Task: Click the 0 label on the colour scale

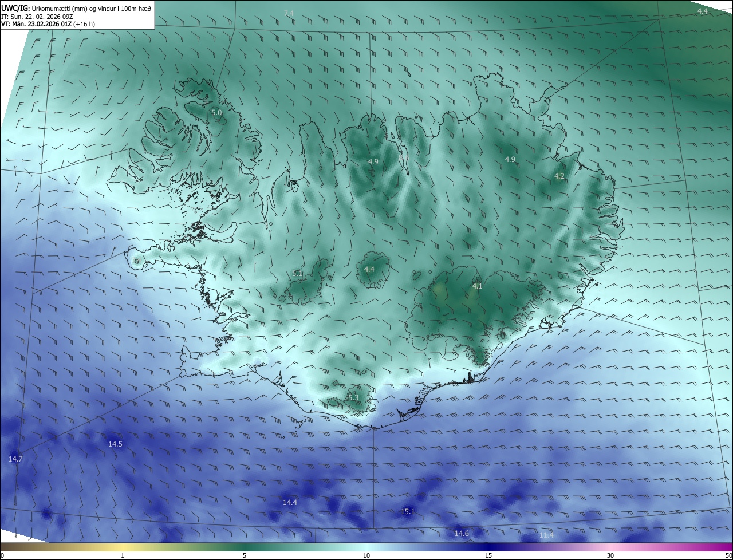Action: click(x=2, y=555)
